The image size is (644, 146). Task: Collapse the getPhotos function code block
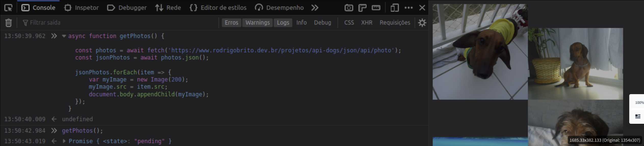coord(64,36)
